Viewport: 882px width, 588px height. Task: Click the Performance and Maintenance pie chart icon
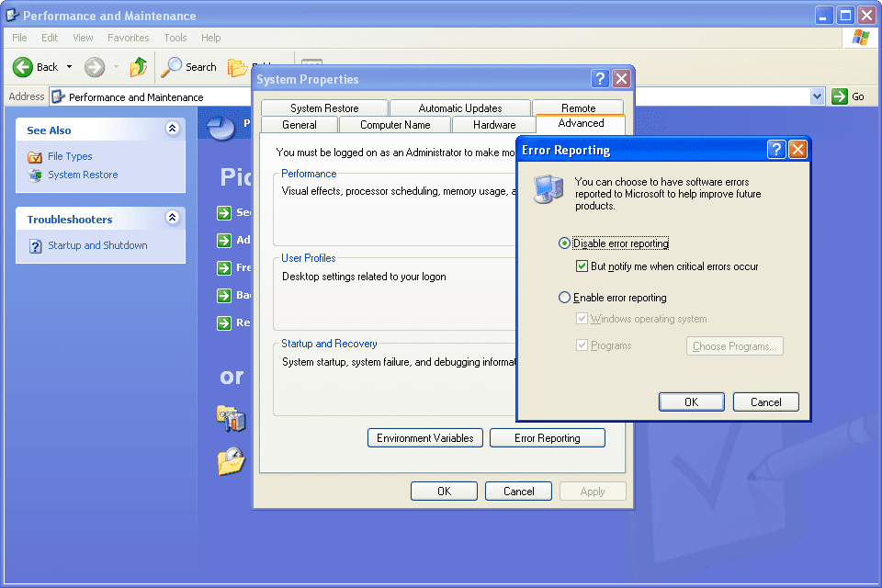click(x=220, y=129)
